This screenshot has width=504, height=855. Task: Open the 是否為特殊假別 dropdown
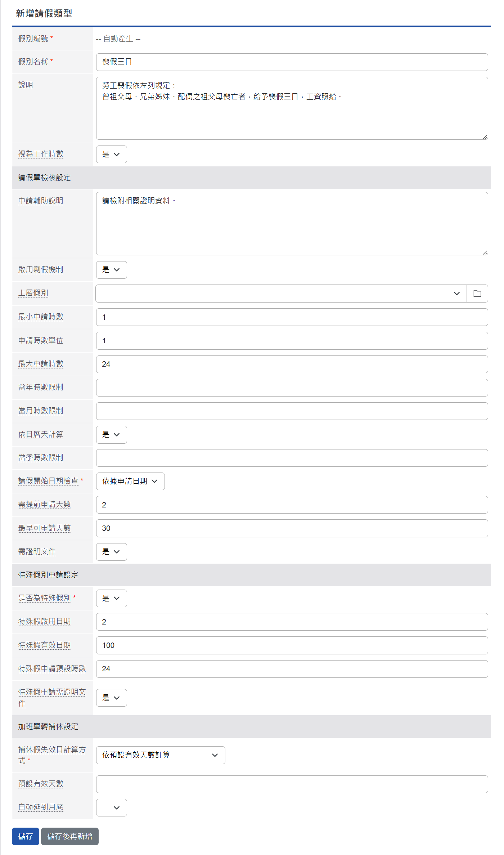coord(111,598)
